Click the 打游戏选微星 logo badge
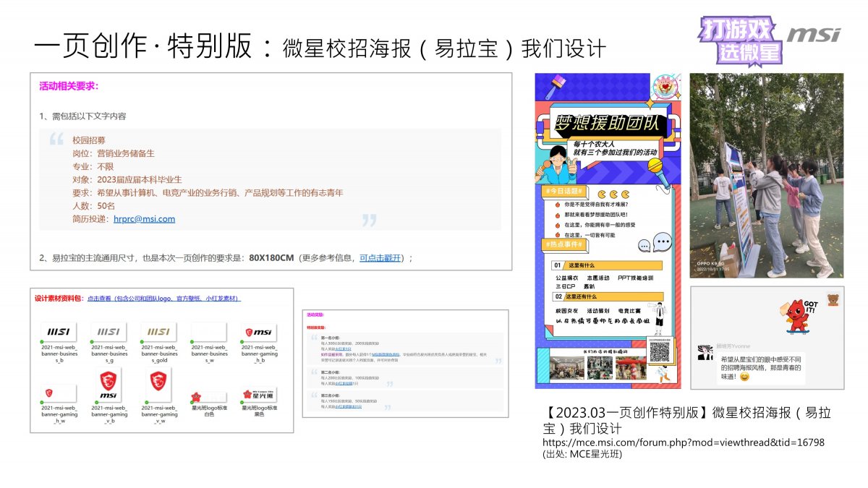 click(x=740, y=38)
